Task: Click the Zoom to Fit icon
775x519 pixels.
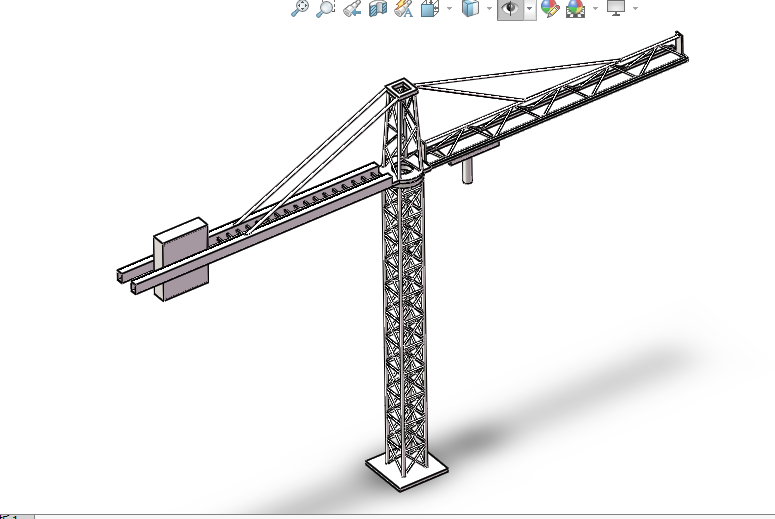Action: point(300,8)
